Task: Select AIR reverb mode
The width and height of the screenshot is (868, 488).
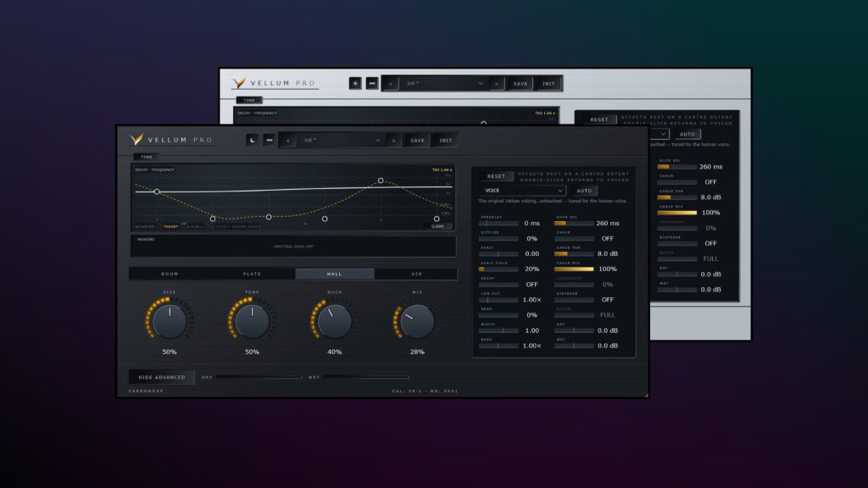Action: 417,274
